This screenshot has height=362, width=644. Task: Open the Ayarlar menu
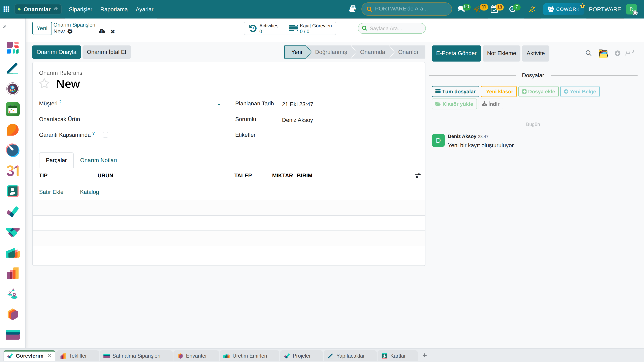tap(144, 9)
